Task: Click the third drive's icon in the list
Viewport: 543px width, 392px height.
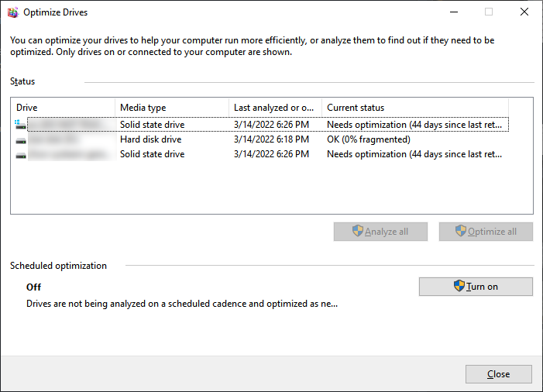Action: (x=20, y=155)
